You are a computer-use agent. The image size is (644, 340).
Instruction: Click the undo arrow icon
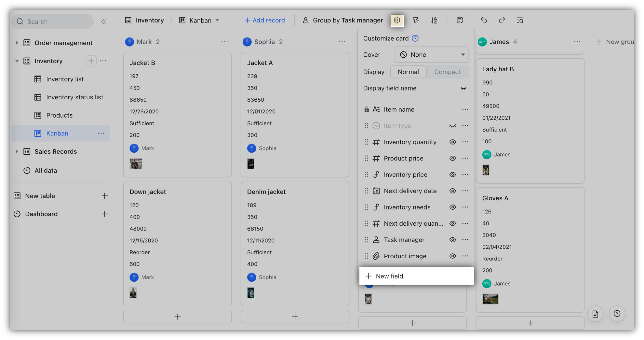(484, 20)
